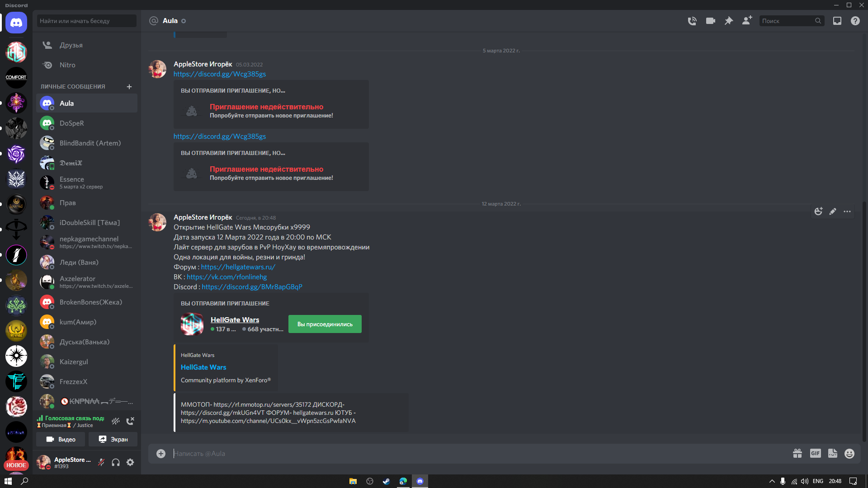
Task: Open the attach file plus button
Action: point(161,454)
